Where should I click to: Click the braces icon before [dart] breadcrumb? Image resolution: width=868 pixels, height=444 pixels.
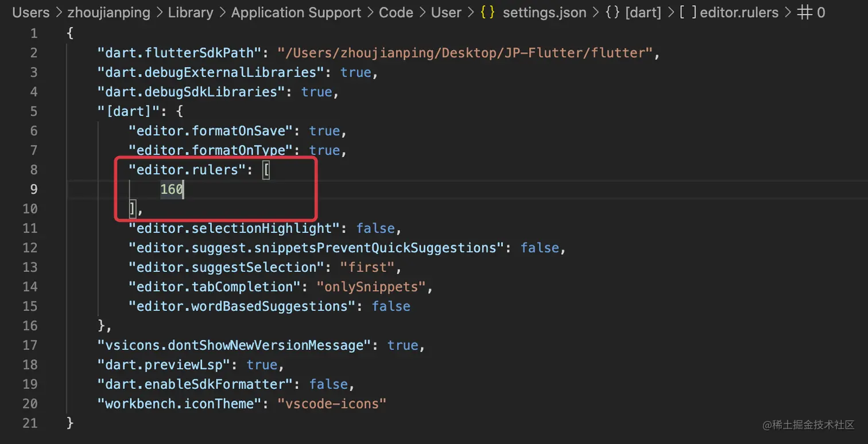[613, 13]
